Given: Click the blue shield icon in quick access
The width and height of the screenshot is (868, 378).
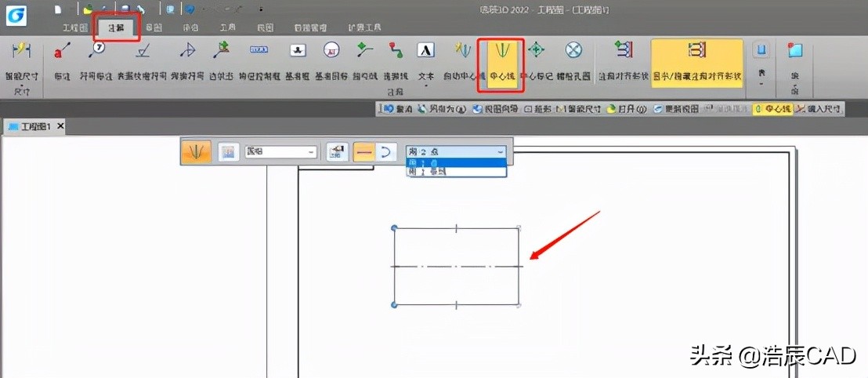Looking at the screenshot, I should point(190,9).
